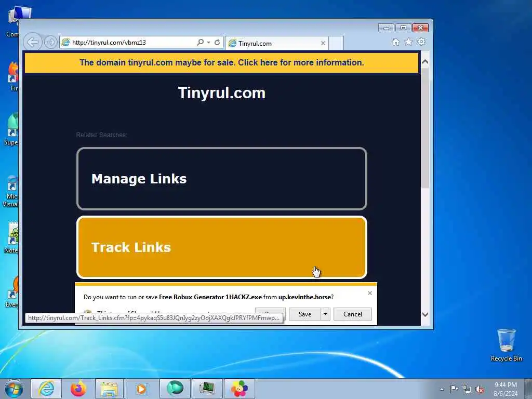Open the Windows Start menu

[x=14, y=389]
